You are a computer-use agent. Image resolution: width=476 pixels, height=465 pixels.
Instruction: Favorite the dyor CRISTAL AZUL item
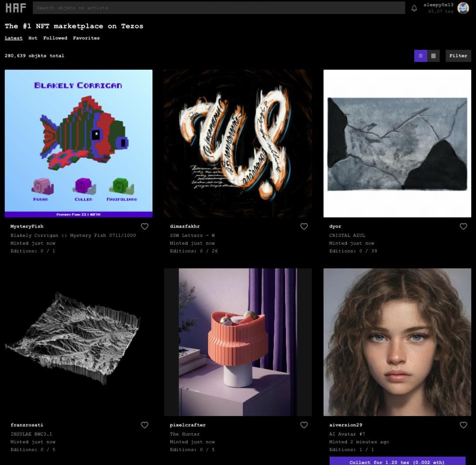coord(463,227)
